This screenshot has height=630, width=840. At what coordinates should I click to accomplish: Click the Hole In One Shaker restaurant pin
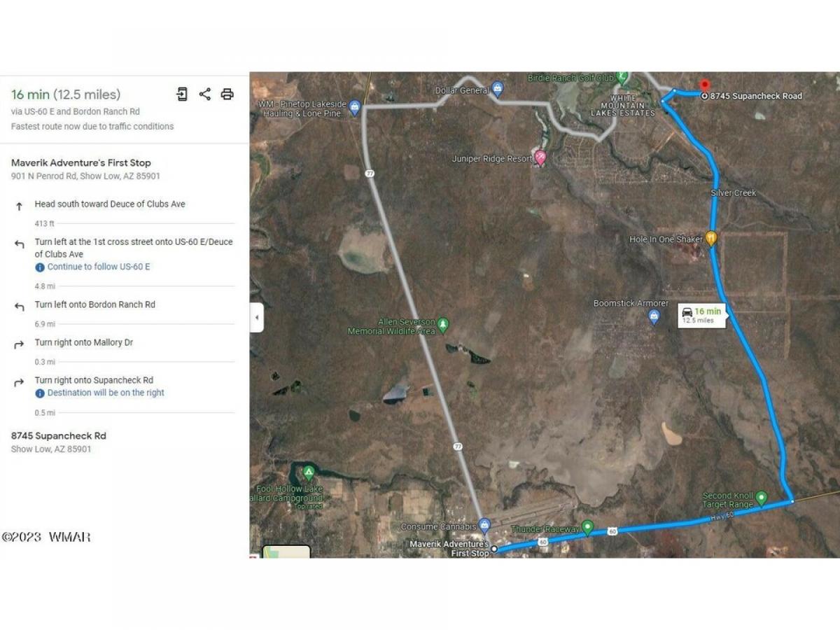[x=711, y=239]
